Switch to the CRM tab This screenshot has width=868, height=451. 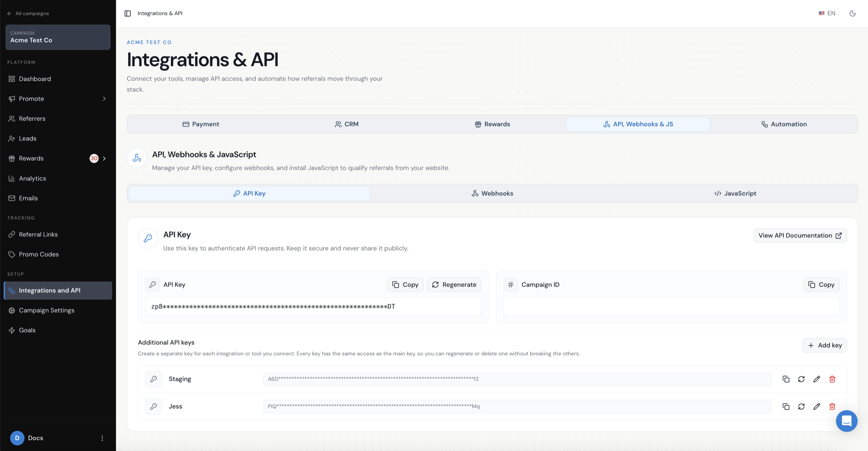347,124
